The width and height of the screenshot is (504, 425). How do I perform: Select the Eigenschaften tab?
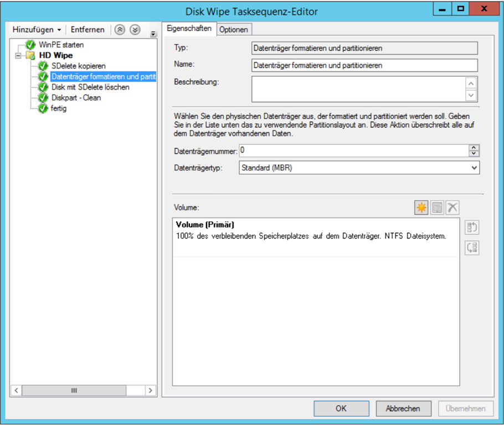(189, 29)
